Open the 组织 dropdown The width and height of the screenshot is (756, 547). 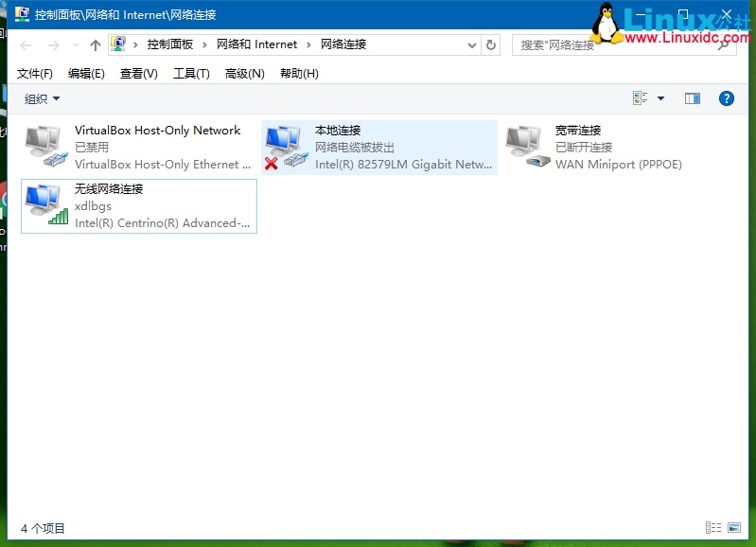point(42,98)
